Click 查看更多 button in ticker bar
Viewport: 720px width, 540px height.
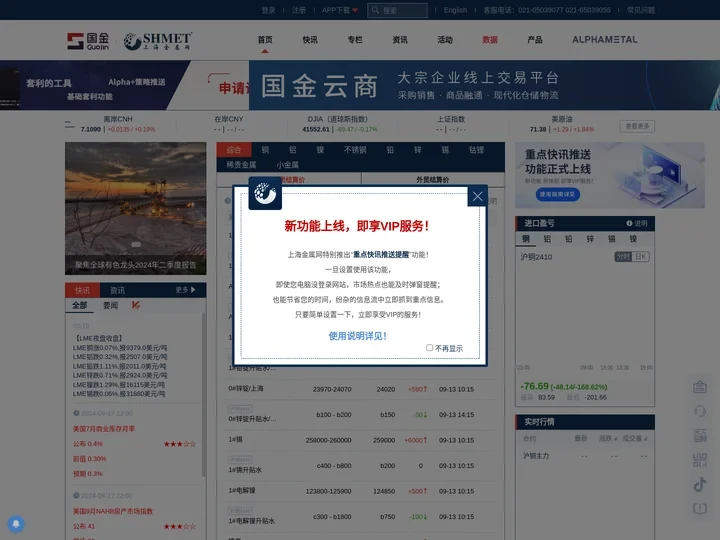pos(637,126)
